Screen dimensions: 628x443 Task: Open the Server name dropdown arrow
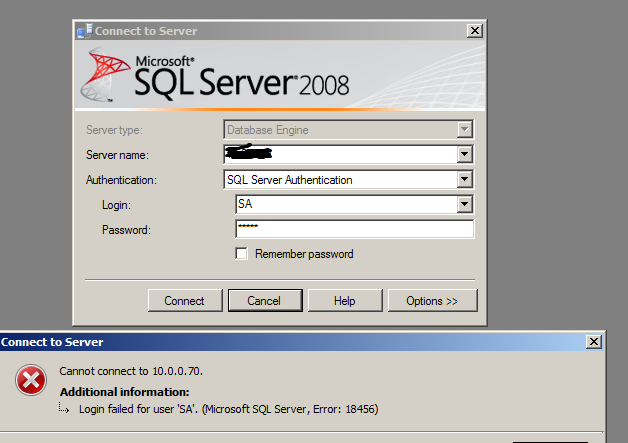(x=465, y=154)
